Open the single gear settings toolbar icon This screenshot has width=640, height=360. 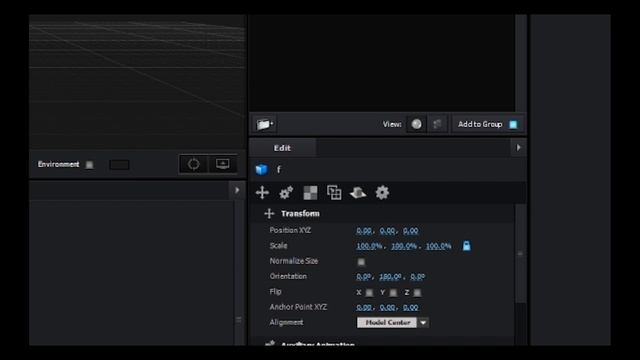(x=382, y=193)
